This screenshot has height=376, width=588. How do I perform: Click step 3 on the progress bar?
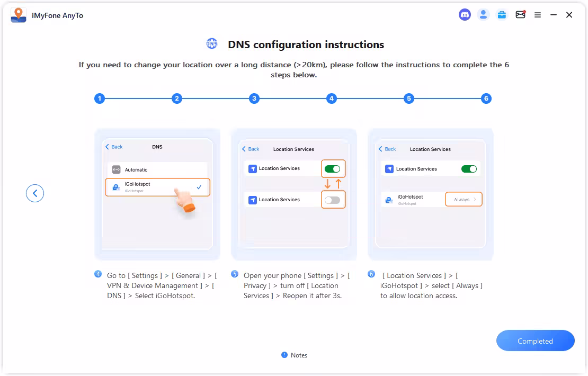click(x=254, y=98)
